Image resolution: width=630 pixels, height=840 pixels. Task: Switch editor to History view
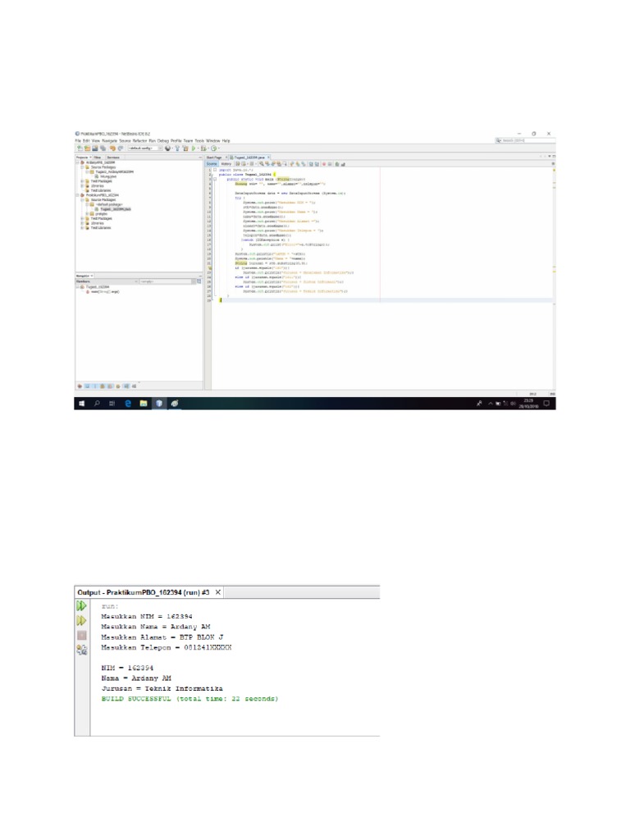(x=226, y=164)
